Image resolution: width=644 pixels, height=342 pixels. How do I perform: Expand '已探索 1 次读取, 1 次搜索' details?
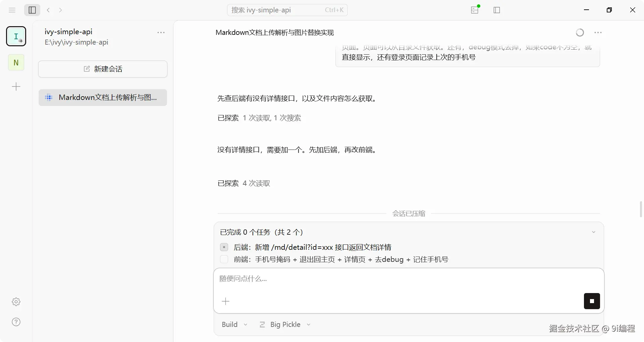(x=259, y=118)
